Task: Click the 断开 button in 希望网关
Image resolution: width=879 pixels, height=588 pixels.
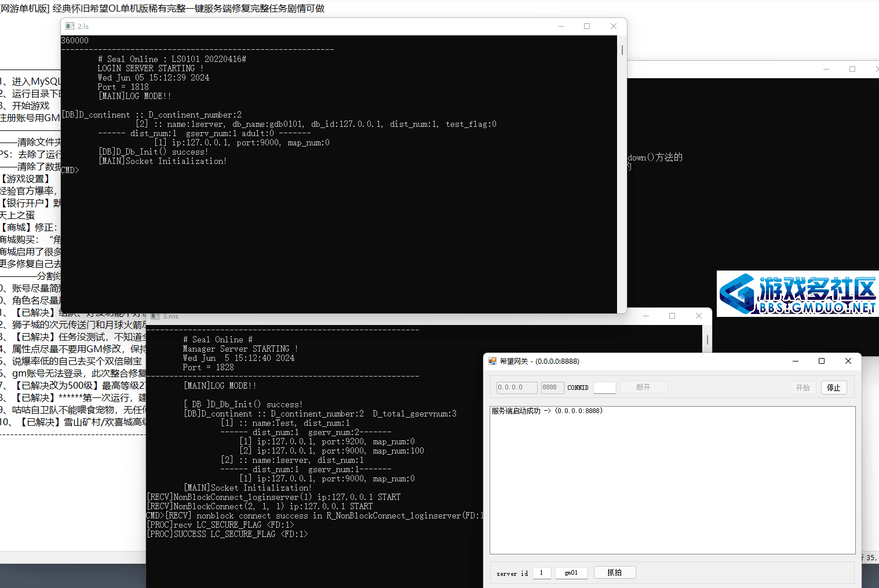Action: (644, 387)
